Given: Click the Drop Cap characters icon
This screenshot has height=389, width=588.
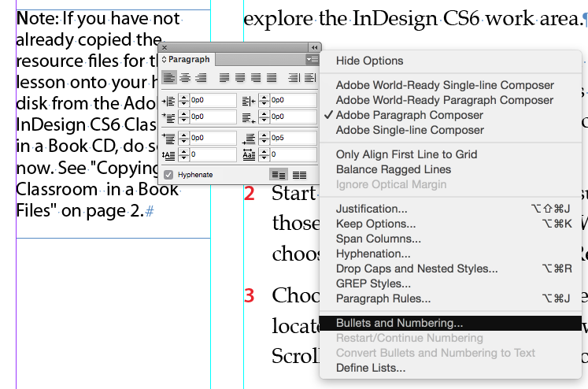Looking at the screenshot, I should pyautogui.click(x=249, y=154).
